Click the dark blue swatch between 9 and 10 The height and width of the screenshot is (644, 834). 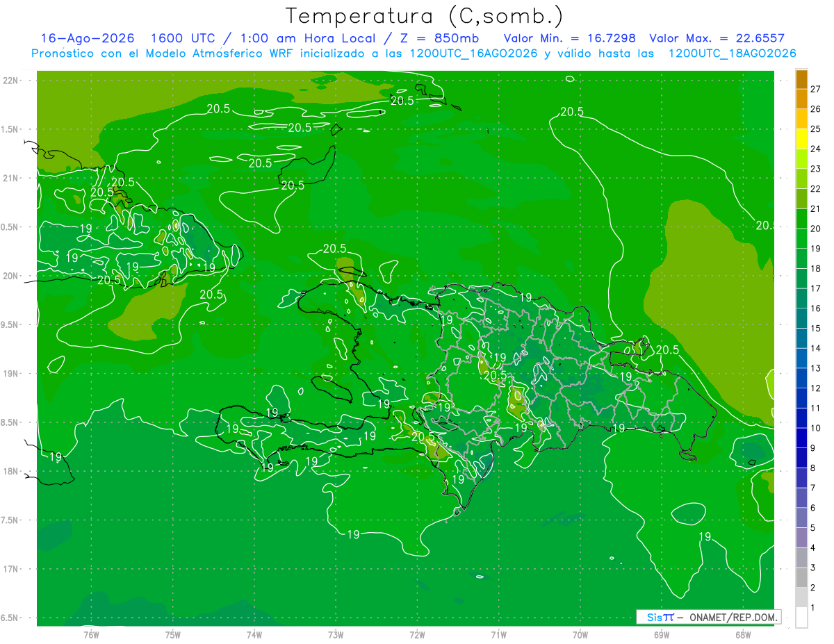[801, 438]
